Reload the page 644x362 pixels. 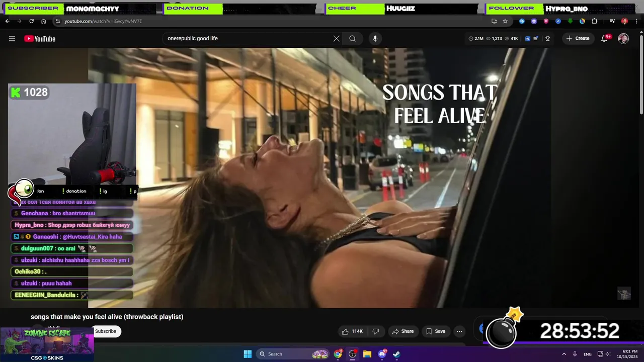(31, 21)
